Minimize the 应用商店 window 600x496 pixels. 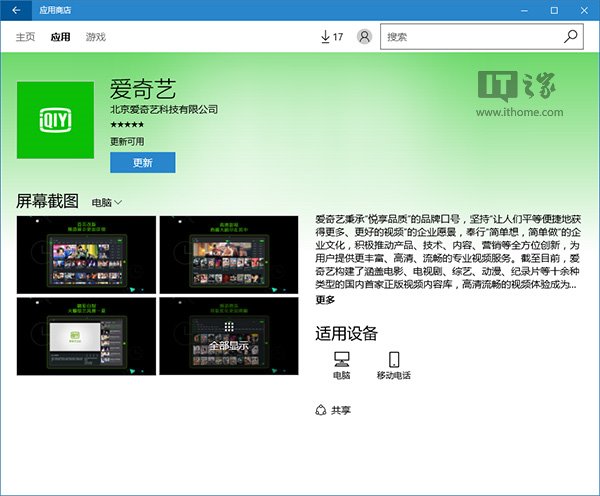(x=524, y=10)
